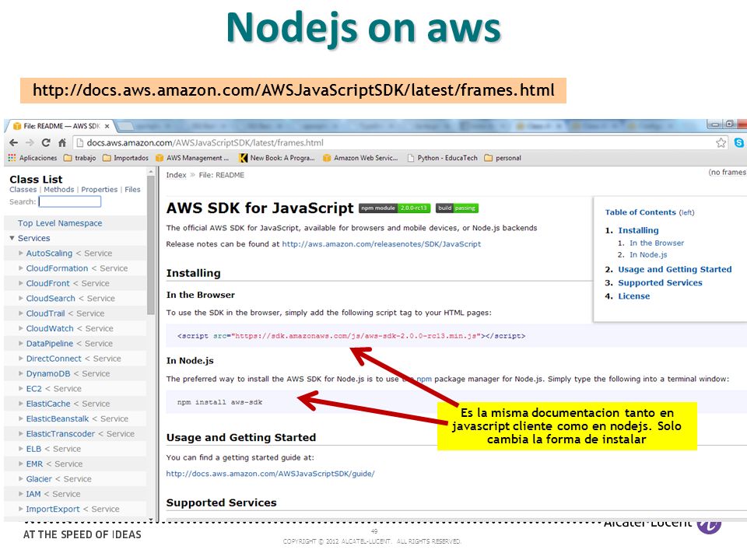Open ElastiCache class link
Screen dimensions: 747x560
pos(48,404)
